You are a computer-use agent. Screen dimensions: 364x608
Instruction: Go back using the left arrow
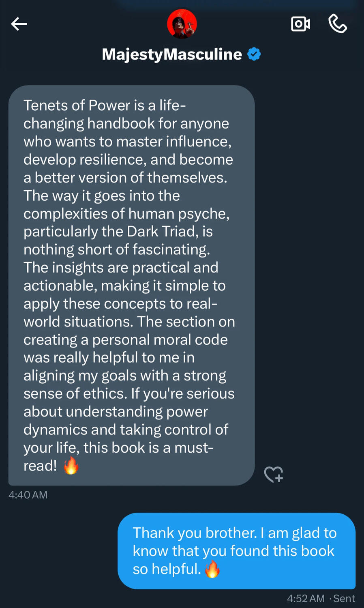(19, 24)
